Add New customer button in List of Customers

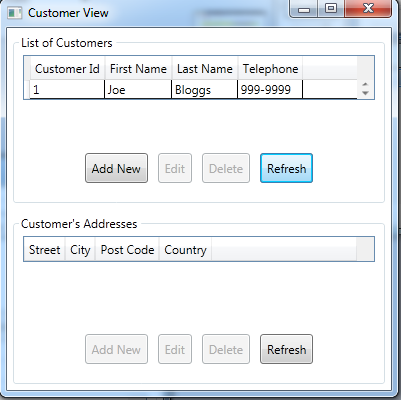point(116,168)
